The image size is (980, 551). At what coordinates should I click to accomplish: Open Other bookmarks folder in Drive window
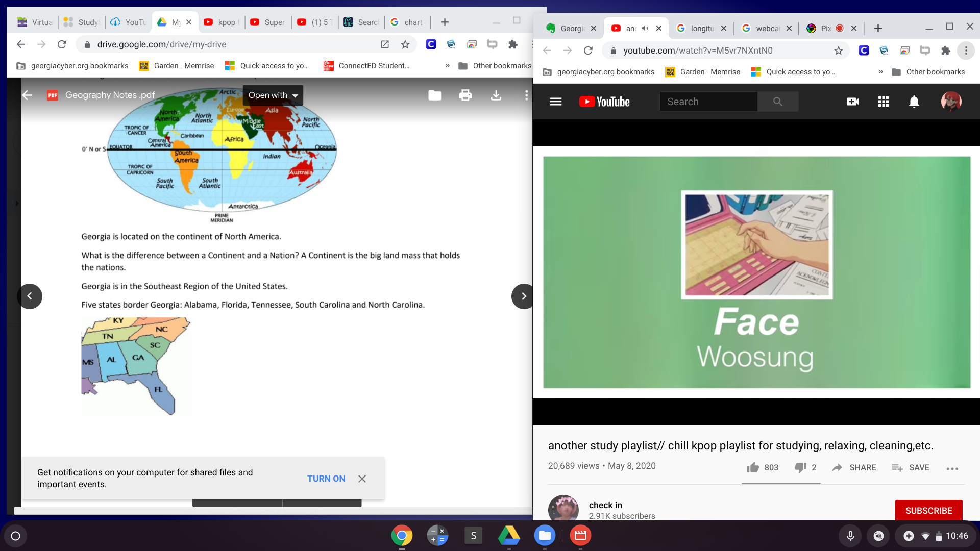(x=495, y=66)
